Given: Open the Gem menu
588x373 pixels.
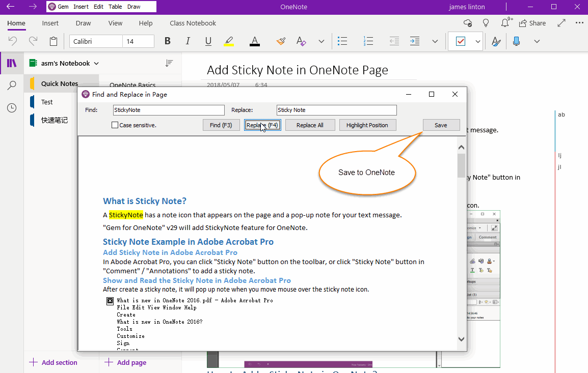Looking at the screenshot, I should [x=63, y=7].
